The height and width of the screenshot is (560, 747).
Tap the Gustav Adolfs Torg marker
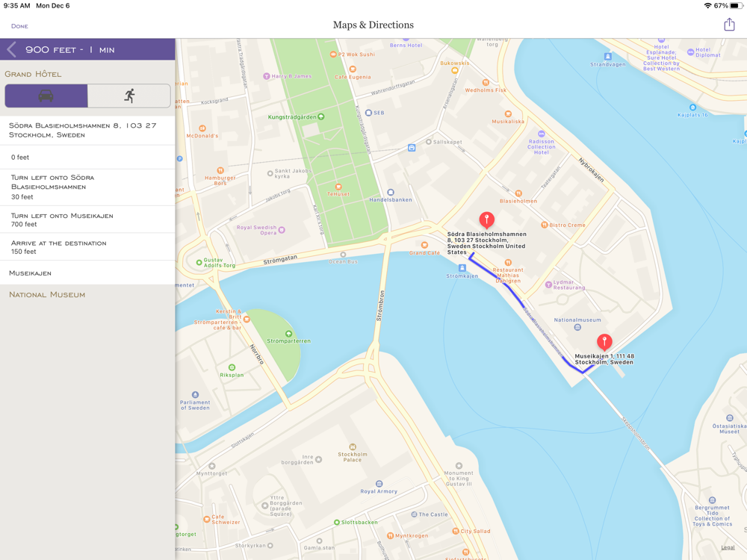tap(199, 262)
